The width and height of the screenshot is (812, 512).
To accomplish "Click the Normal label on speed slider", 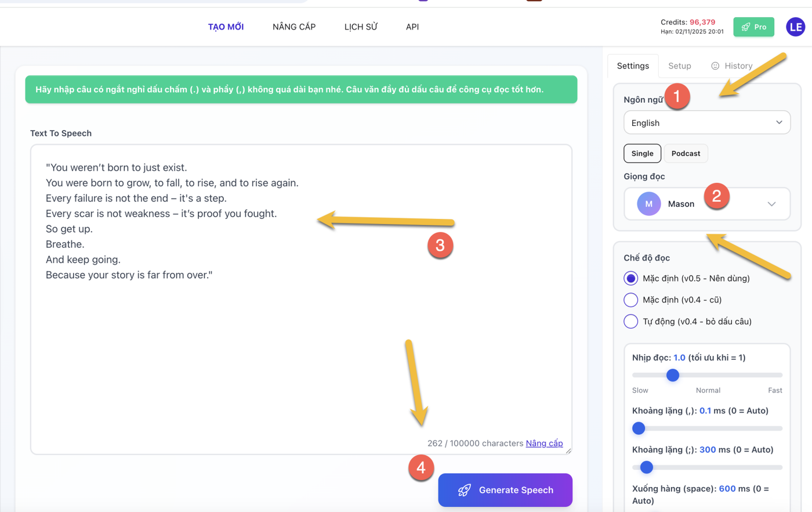I will [x=708, y=390].
